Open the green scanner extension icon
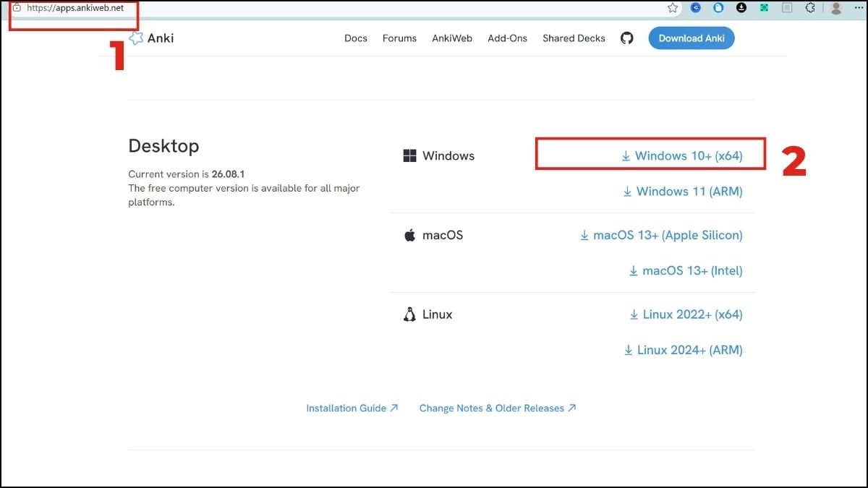This screenshot has height=488, width=868. pyautogui.click(x=764, y=8)
